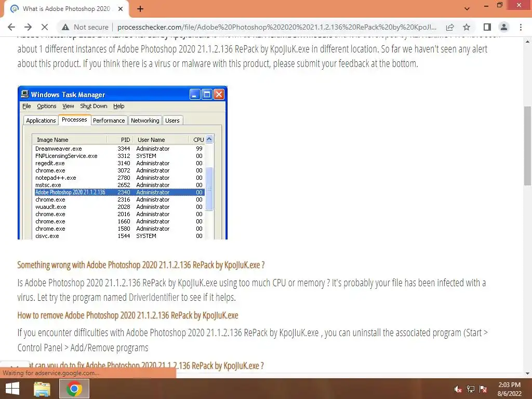The width and height of the screenshot is (532, 399).
Task: Go forward to the next page
Action: coord(28,27)
